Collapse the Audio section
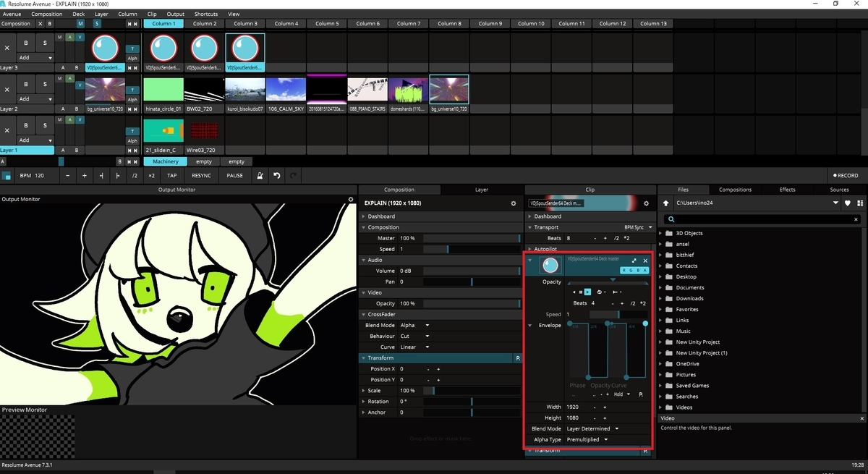Viewport: 868px width, 474px height. [x=363, y=260]
